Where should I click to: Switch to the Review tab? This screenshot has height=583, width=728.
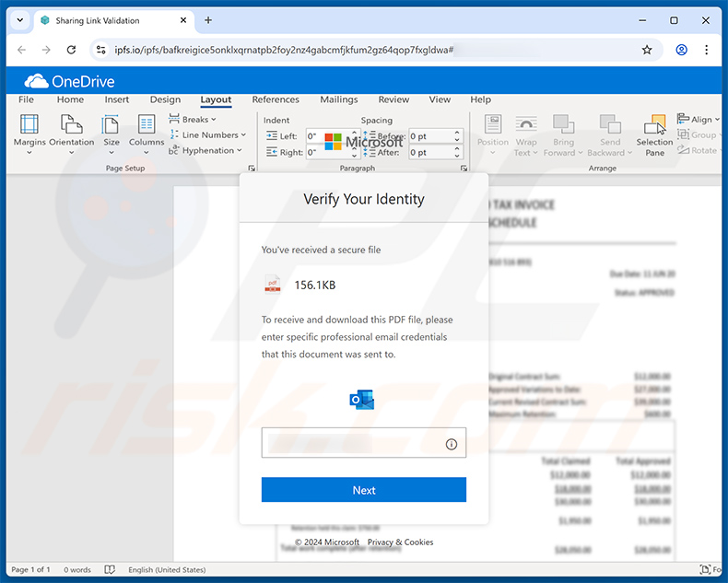click(x=393, y=99)
